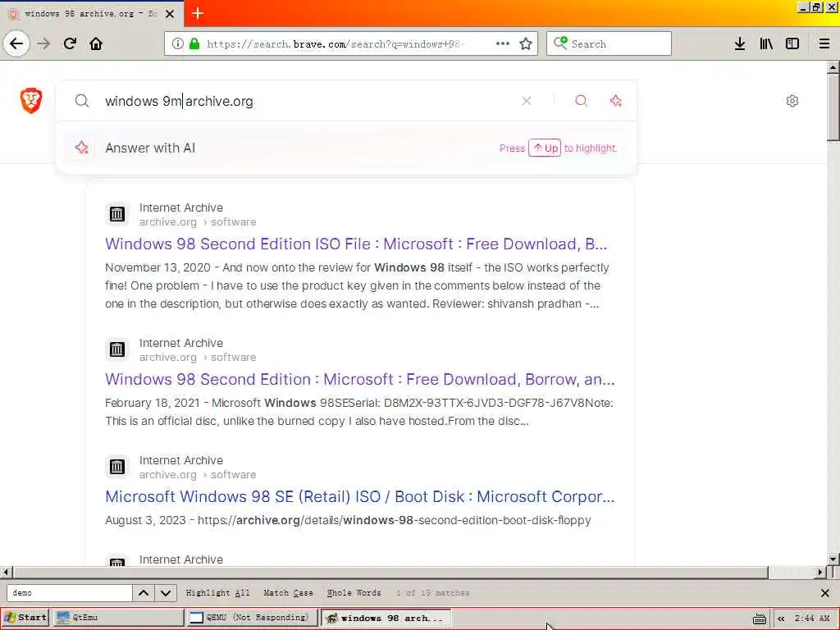Click Internet Archive favicon of Retail ISO result
Image resolution: width=840 pixels, height=630 pixels.
tap(116, 467)
